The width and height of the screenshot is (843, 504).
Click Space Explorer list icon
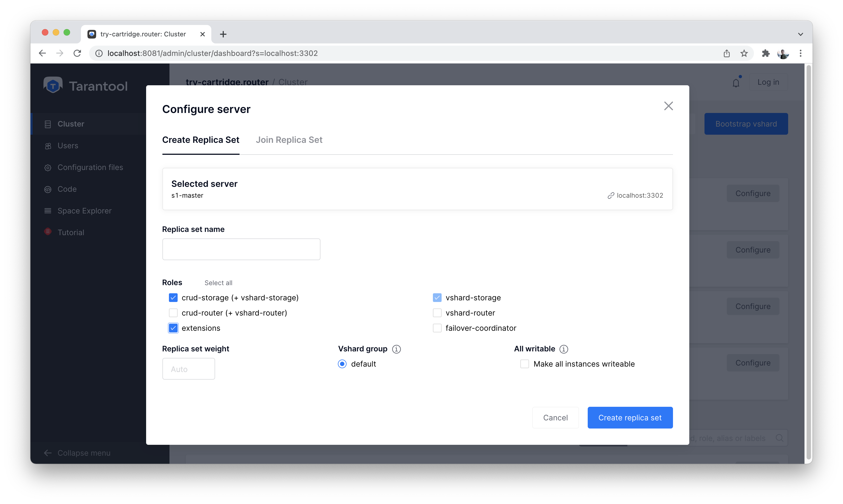48,211
